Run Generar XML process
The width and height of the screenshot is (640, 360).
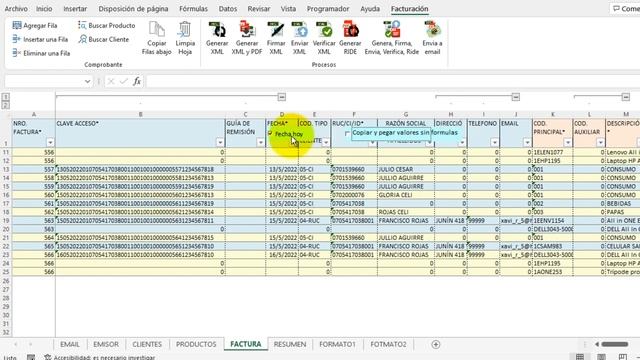217,38
